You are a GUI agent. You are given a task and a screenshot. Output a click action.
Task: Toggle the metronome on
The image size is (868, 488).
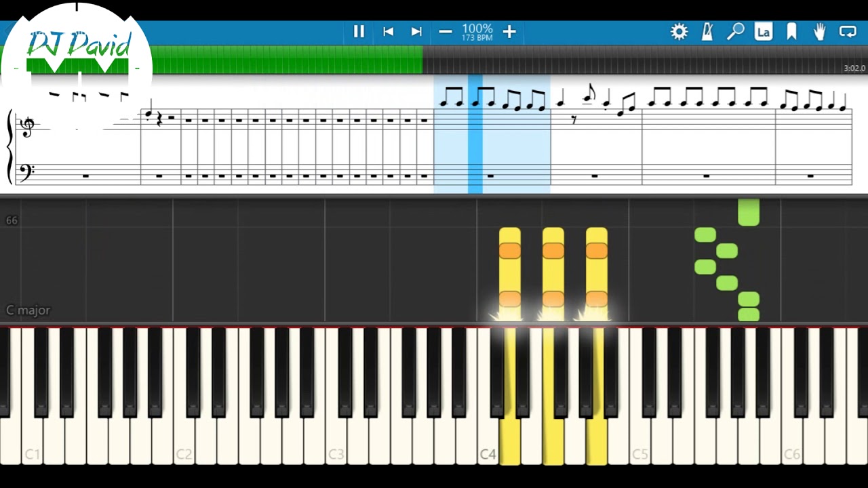pos(707,31)
